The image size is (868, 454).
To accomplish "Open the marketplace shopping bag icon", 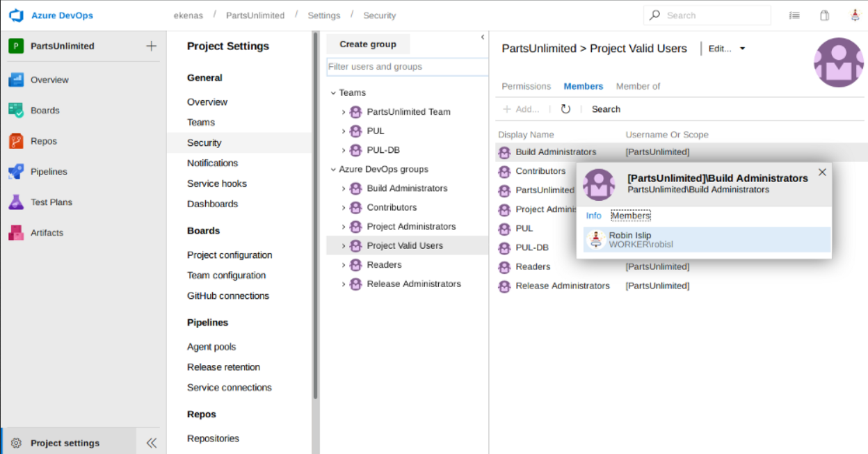I will coord(824,15).
